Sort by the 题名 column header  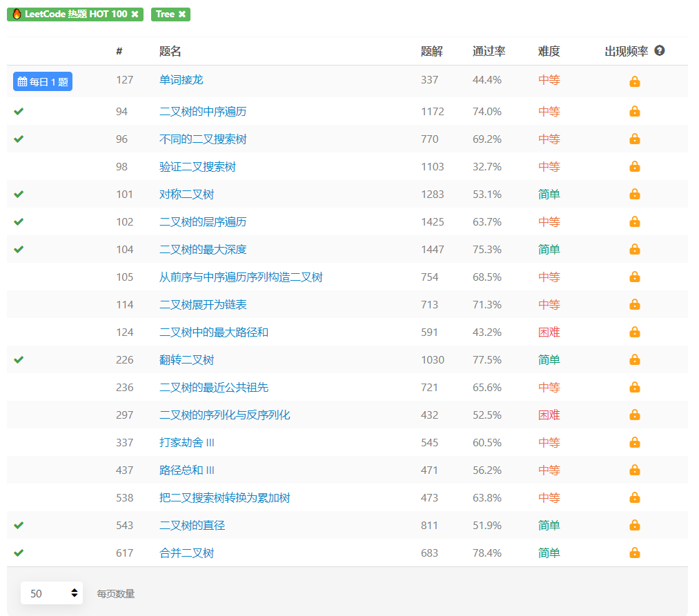(x=170, y=51)
